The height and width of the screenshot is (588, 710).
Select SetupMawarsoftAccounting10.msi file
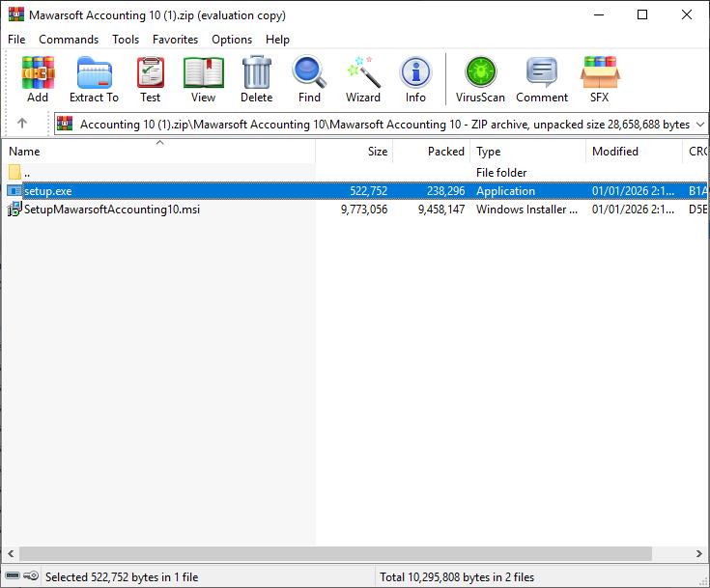[111, 210]
